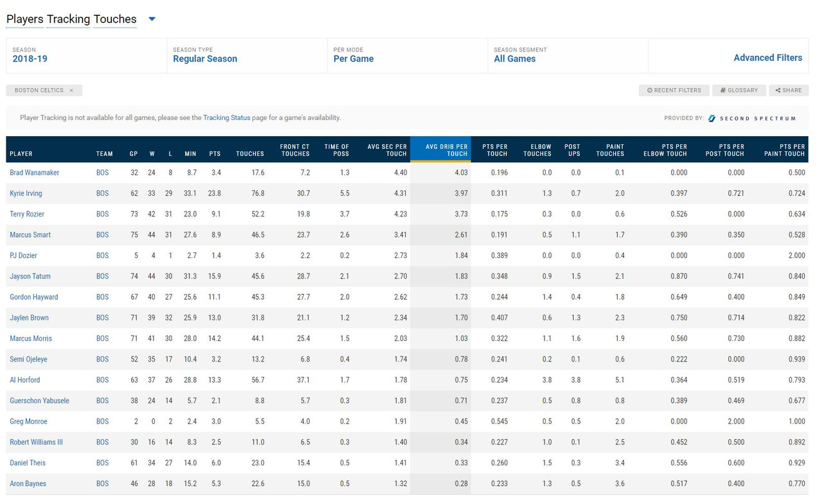
Task: Click BOS team link in Al Horford row
Action: coord(103,380)
